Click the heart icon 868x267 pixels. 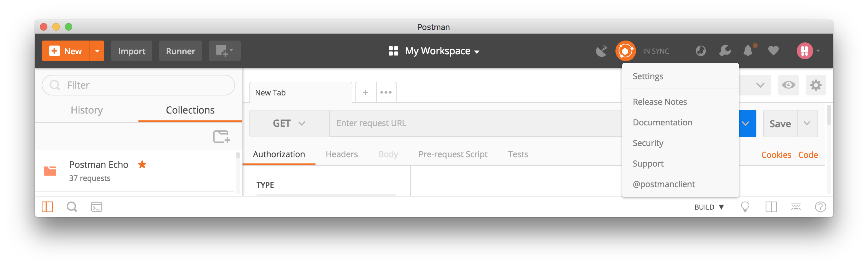click(773, 51)
